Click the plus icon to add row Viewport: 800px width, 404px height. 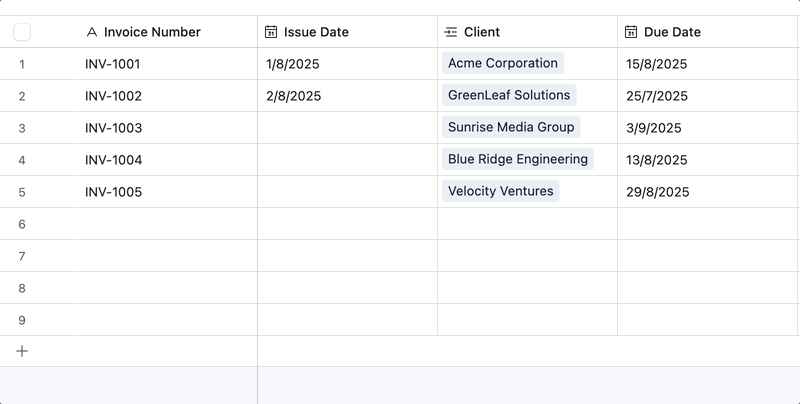point(22,351)
